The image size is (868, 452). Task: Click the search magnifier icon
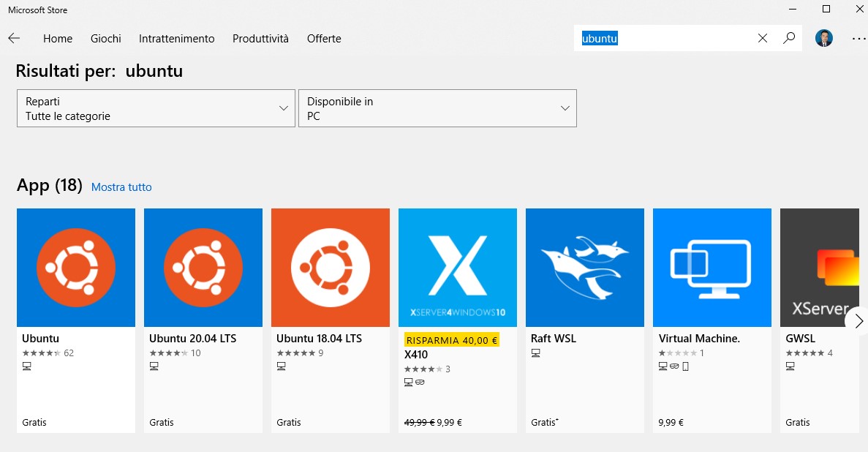[789, 38]
